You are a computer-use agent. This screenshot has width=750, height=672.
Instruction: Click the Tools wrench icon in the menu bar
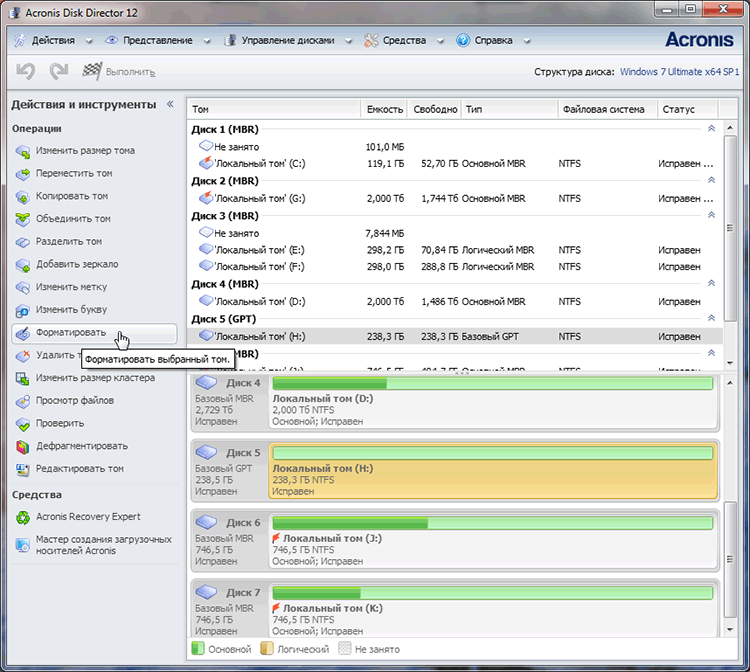(371, 40)
